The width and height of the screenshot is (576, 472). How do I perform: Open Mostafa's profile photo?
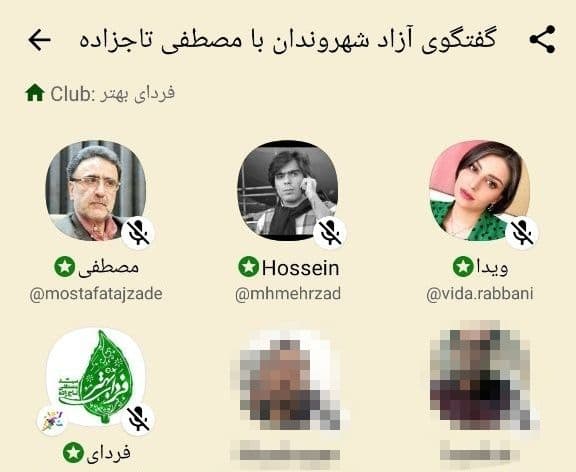(96, 191)
